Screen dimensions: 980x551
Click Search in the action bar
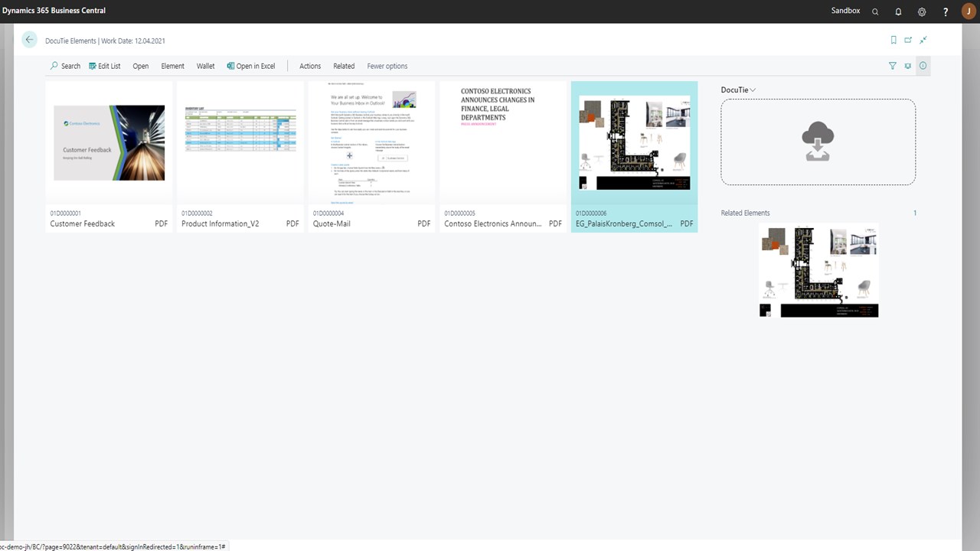pos(65,66)
